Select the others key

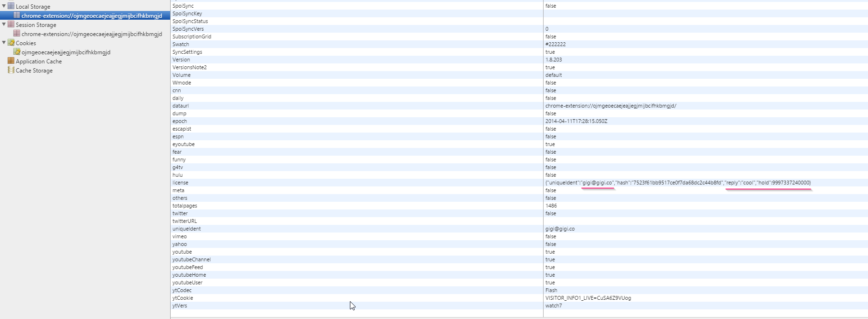(180, 198)
